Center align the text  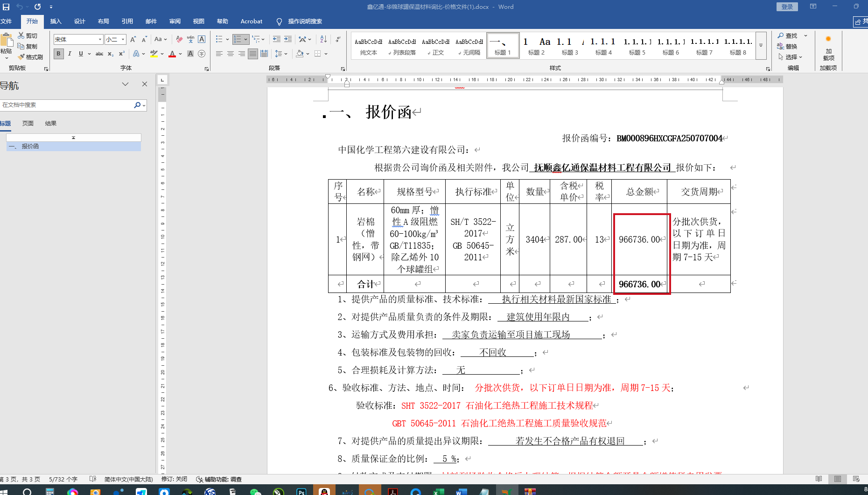(230, 54)
